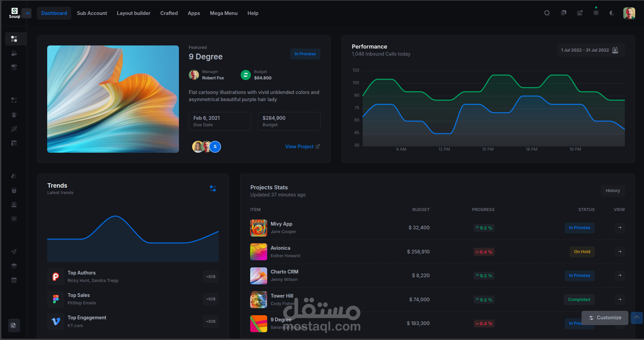644x340 pixels.
Task: Click the Customize button
Action: point(605,318)
